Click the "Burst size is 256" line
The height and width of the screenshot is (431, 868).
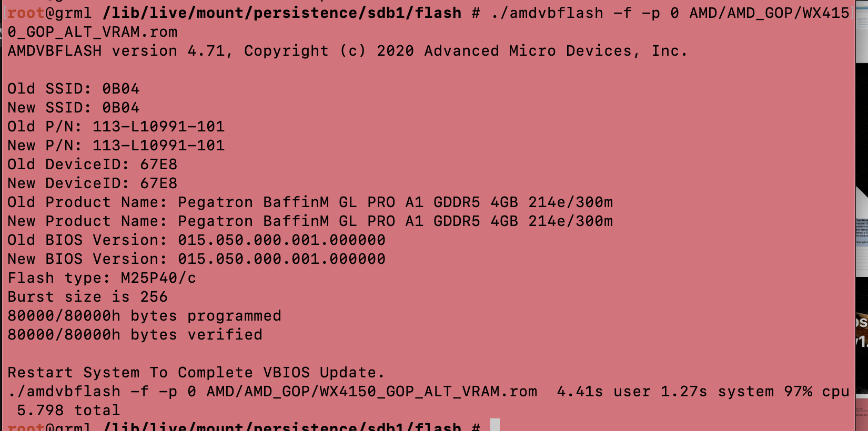pyautogui.click(x=87, y=297)
